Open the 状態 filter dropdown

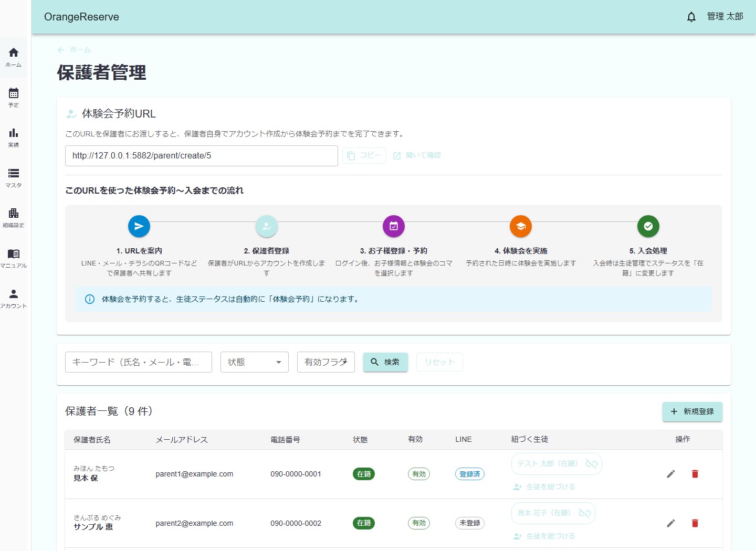point(255,362)
